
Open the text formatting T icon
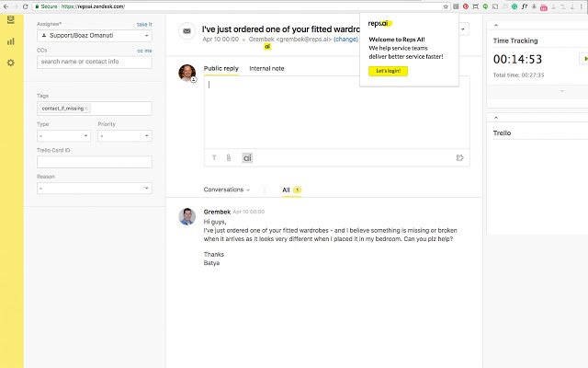pos(214,157)
